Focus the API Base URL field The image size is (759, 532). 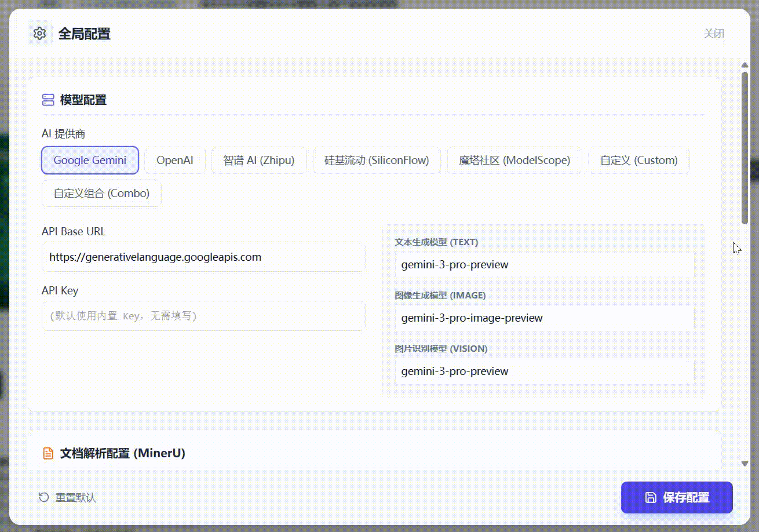(x=203, y=257)
